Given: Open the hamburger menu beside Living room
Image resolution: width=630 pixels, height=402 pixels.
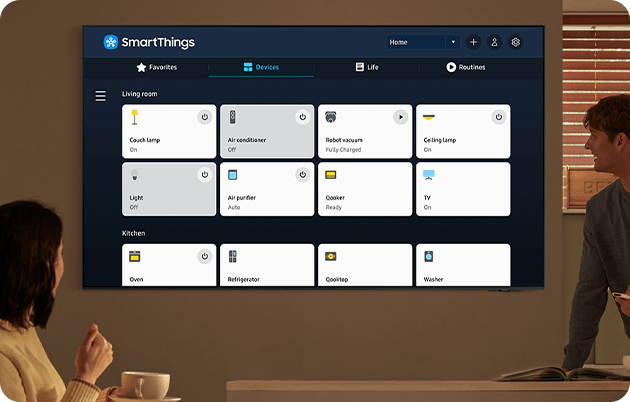Looking at the screenshot, I should (x=100, y=96).
